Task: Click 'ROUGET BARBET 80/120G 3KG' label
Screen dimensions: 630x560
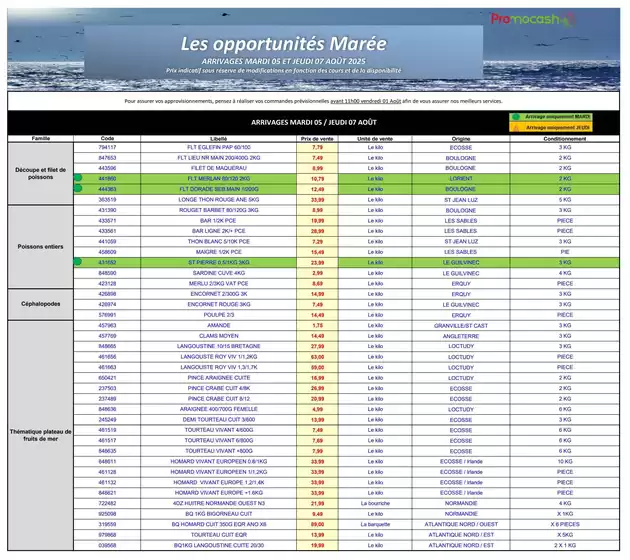Action: click(x=219, y=210)
